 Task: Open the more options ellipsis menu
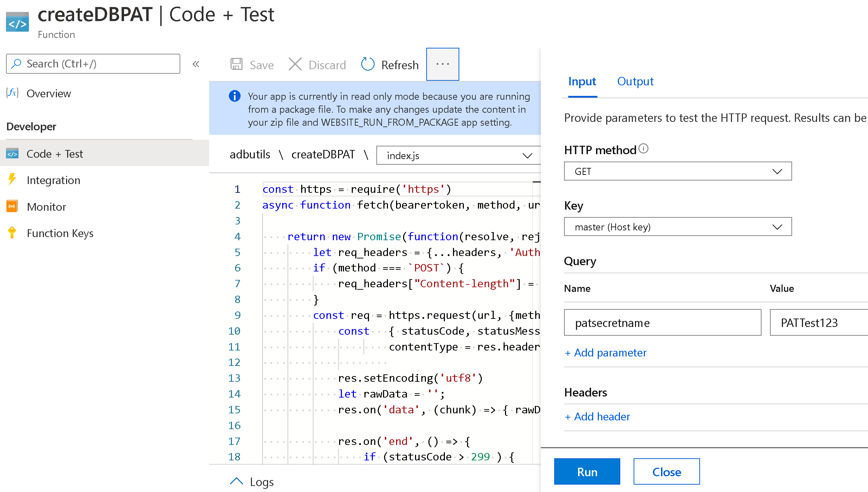(x=442, y=64)
